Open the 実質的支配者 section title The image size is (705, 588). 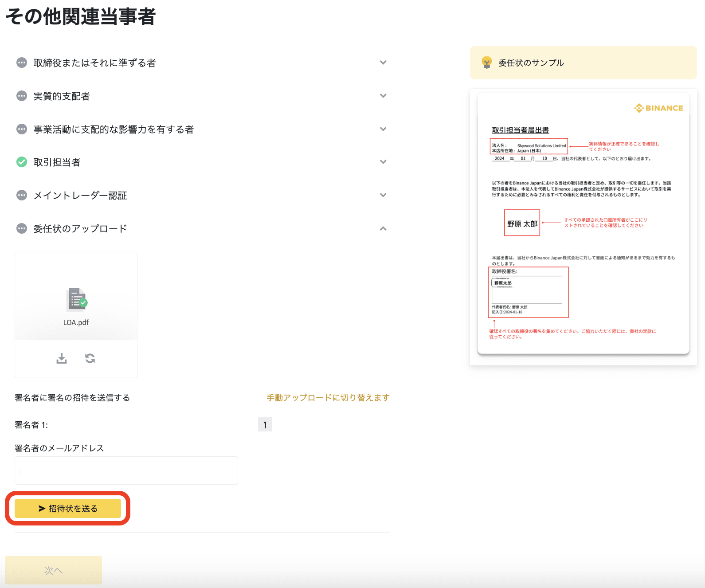click(x=62, y=96)
